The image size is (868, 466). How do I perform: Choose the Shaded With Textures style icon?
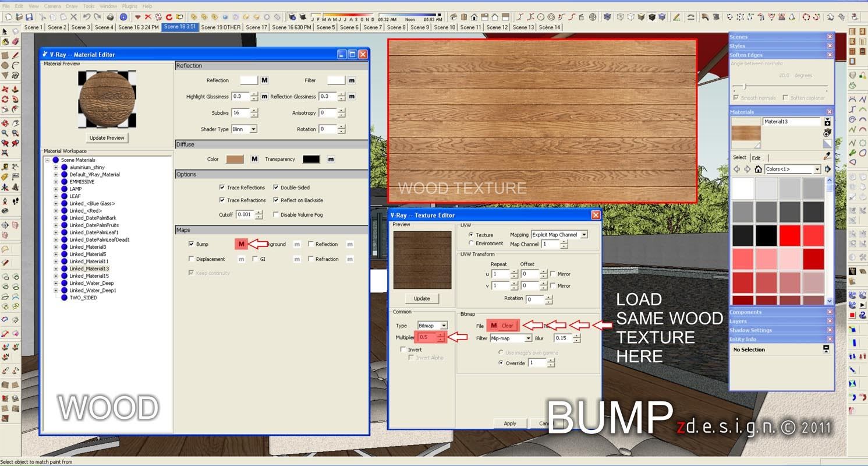(653, 17)
